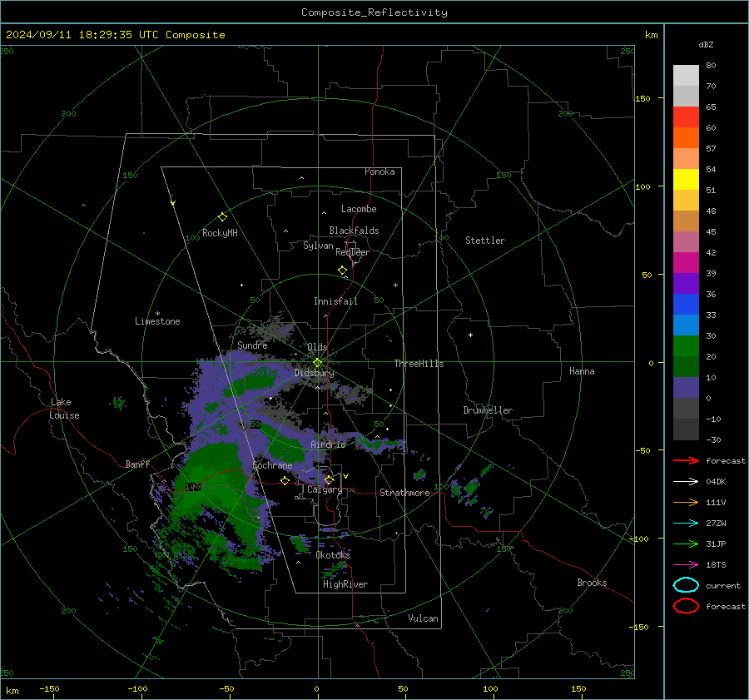Viewport: 749px width, 700px height.
Task: Click the red forecast ellipse icon
Action: [x=686, y=606]
